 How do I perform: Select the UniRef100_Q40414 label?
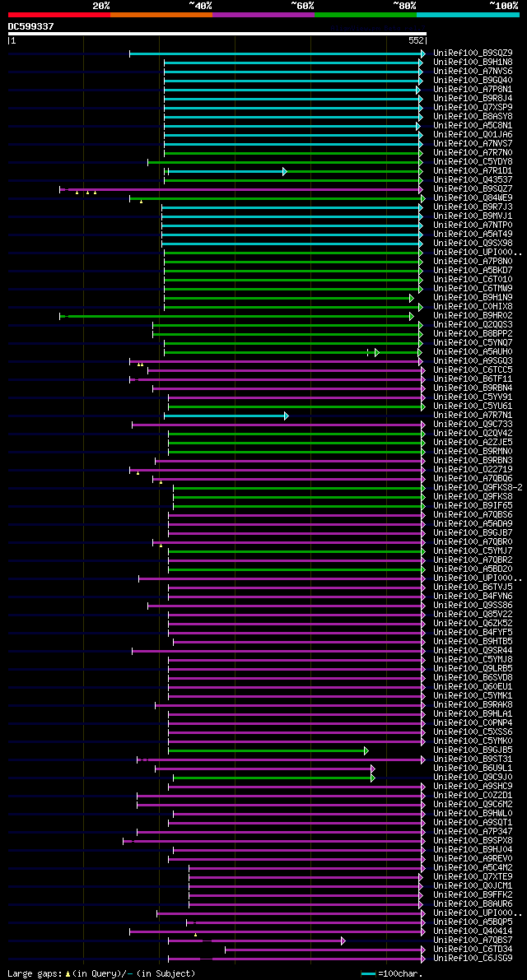473,932
